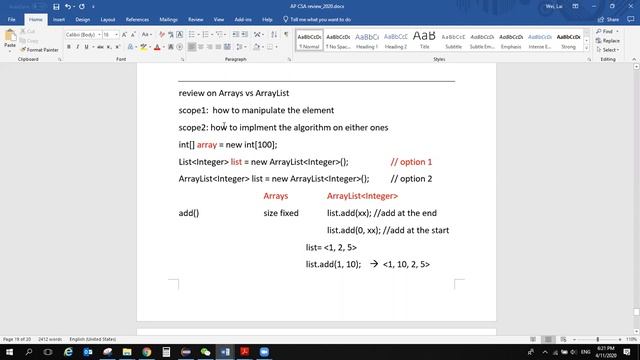The width and height of the screenshot is (640, 360).
Task: Switch to the Design tab
Action: [82, 20]
